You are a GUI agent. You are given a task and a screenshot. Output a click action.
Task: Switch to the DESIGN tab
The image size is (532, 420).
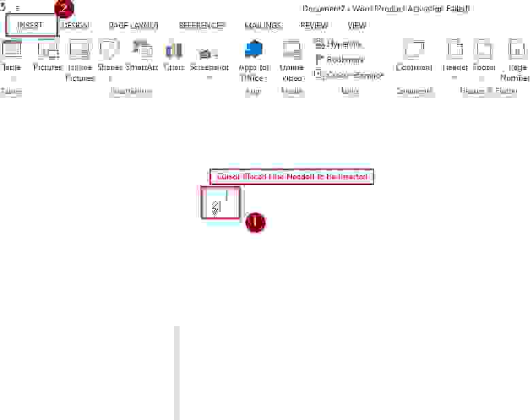click(75, 25)
